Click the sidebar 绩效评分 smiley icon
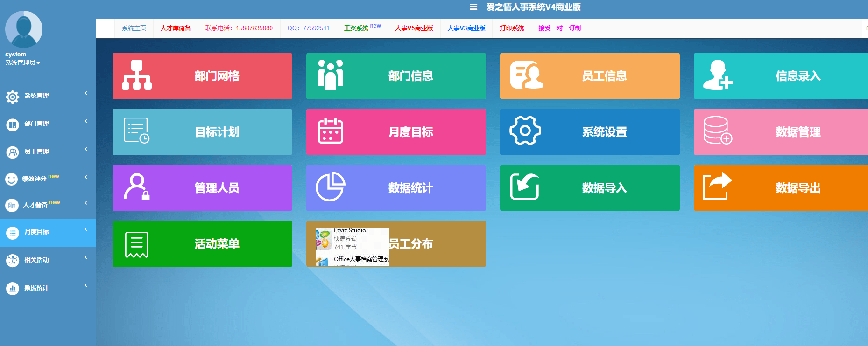The image size is (868, 346). 11,179
